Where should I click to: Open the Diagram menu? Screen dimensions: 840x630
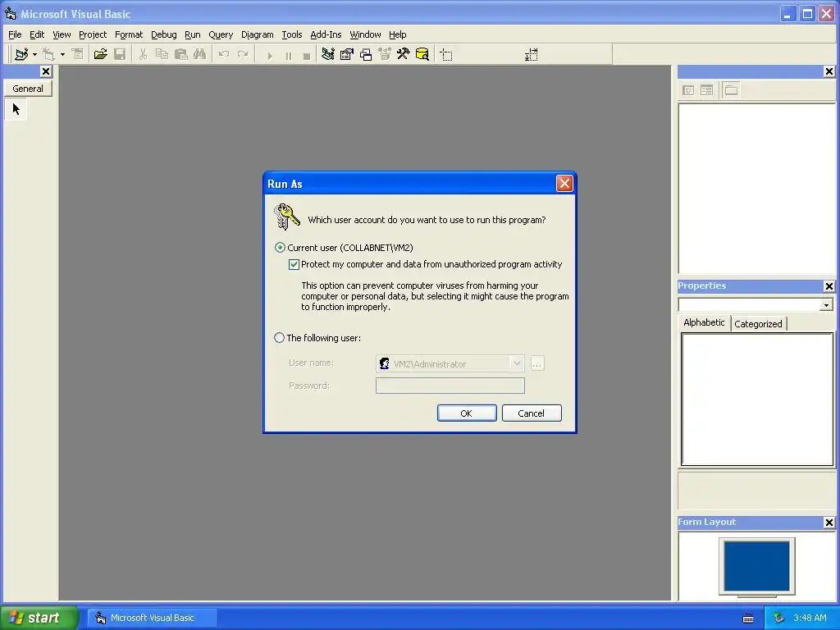(x=257, y=34)
